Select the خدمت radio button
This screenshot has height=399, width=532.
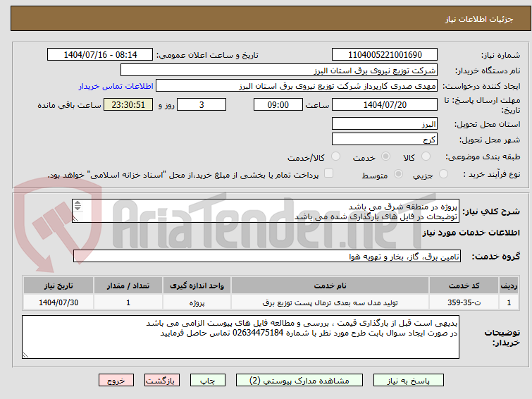coord(385,156)
